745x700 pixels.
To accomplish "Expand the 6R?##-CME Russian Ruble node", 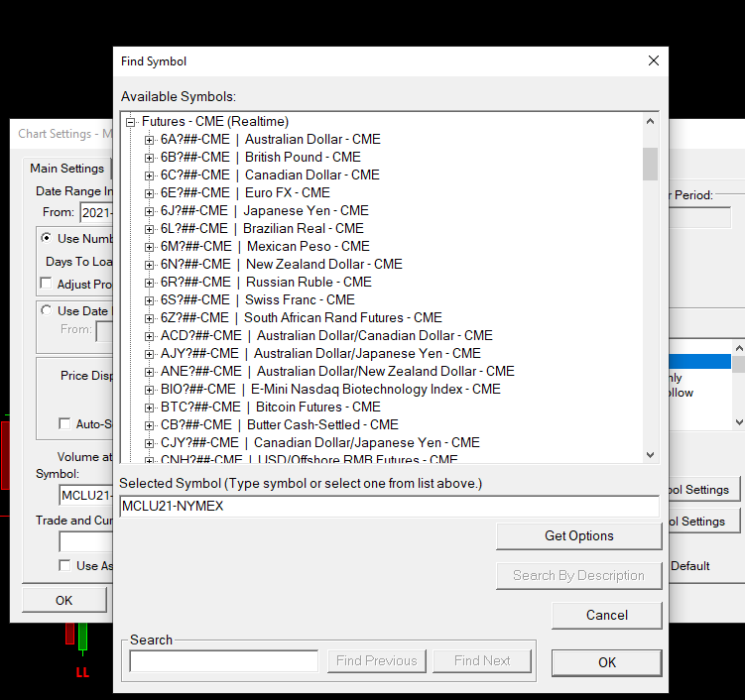I will point(149,283).
